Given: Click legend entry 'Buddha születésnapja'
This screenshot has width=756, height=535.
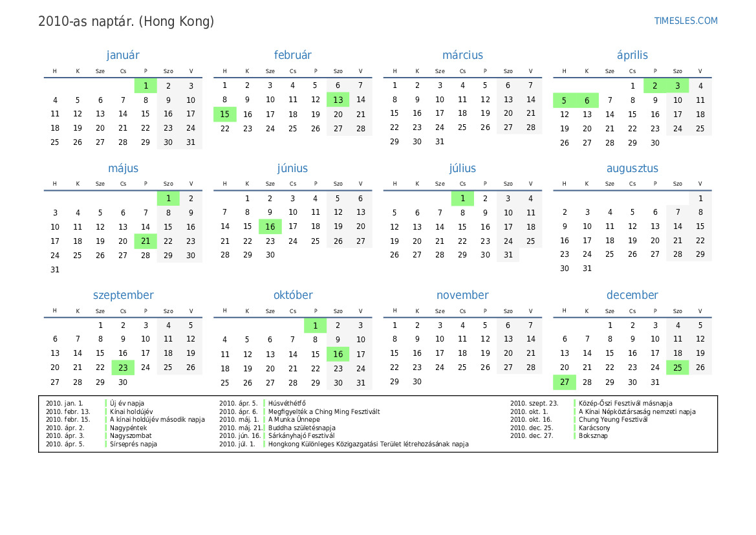Looking at the screenshot, I should (x=302, y=428).
